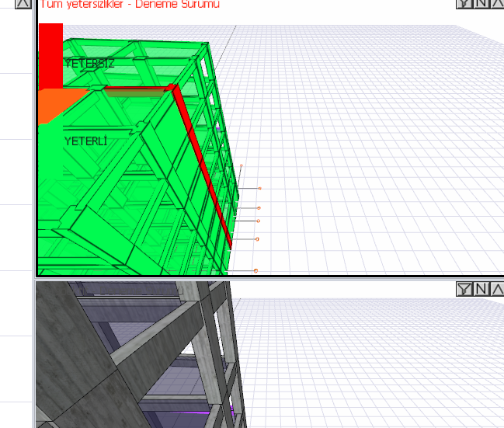Click the orange legend color block
This screenshot has height=428, width=504.
click(x=51, y=104)
